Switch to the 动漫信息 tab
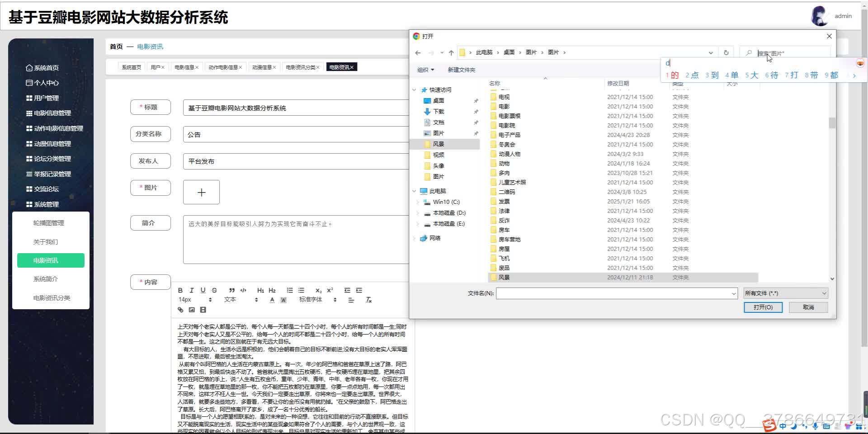Image resolution: width=868 pixels, height=434 pixels. pyautogui.click(x=264, y=67)
